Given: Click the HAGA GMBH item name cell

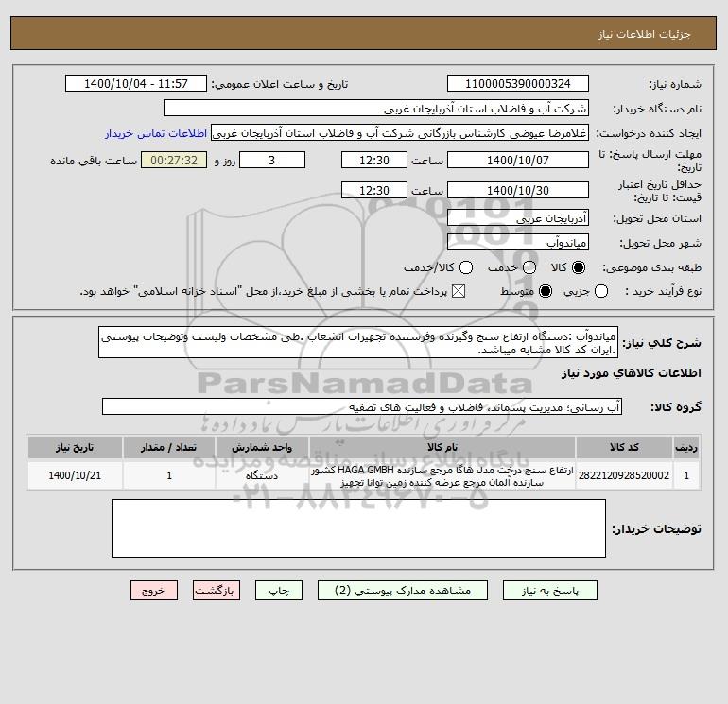Looking at the screenshot, I should tap(442, 475).
